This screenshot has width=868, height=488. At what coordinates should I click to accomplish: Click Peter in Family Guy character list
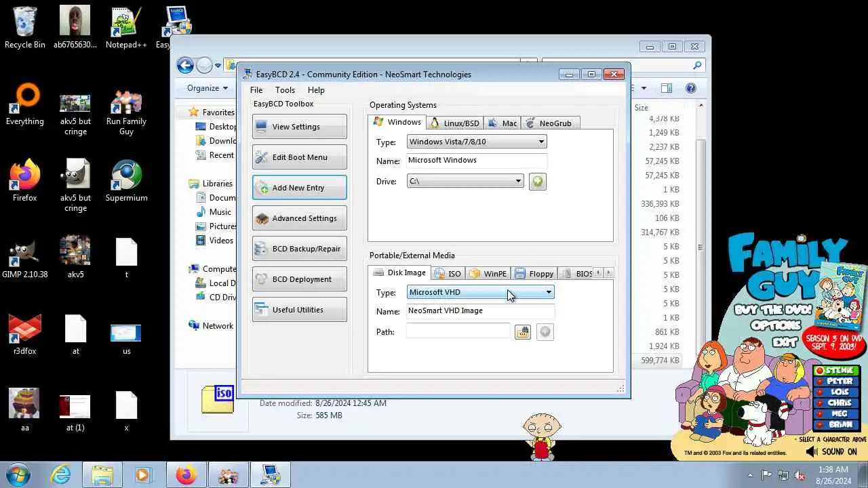pyautogui.click(x=837, y=382)
